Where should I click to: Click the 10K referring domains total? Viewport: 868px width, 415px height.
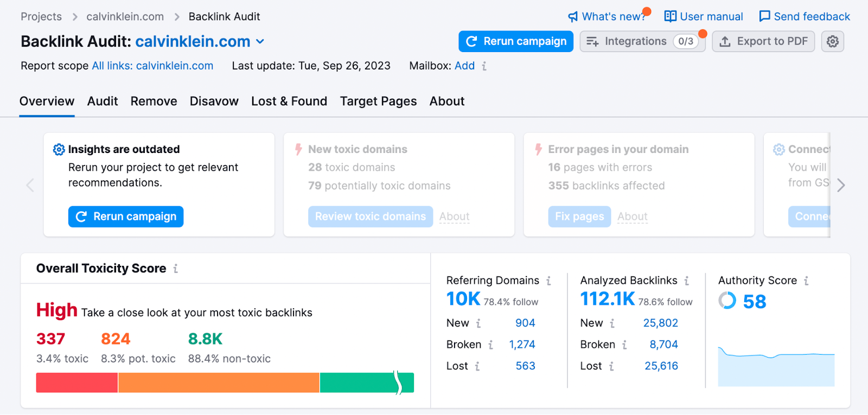click(x=463, y=299)
